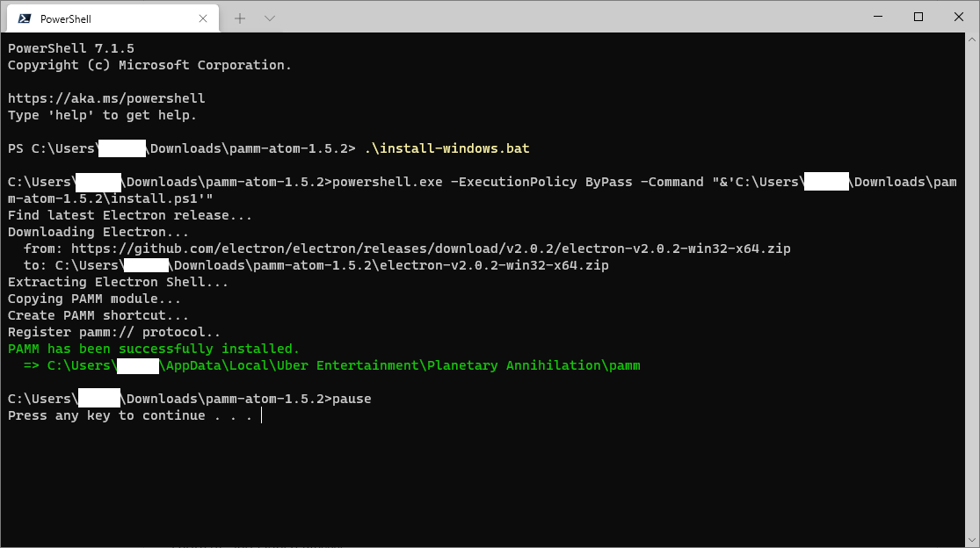Click the GitHub Electron download URL
Viewport: 980px width, 548px height.
point(431,249)
